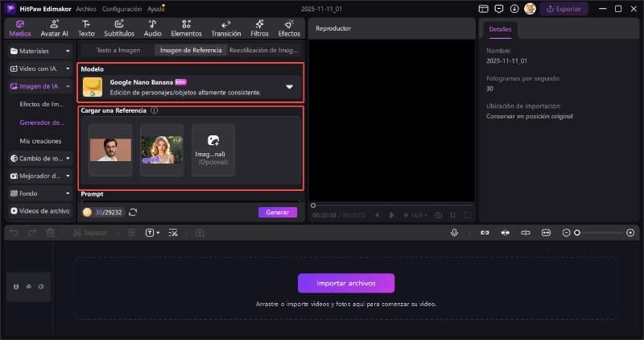Open the Google Nano Banana model dropdown
644x340 pixels.
pos(191,87)
